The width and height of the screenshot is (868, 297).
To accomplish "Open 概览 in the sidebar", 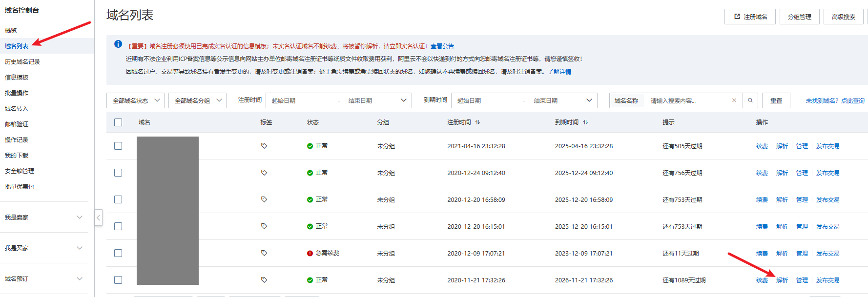I will 11,30.
